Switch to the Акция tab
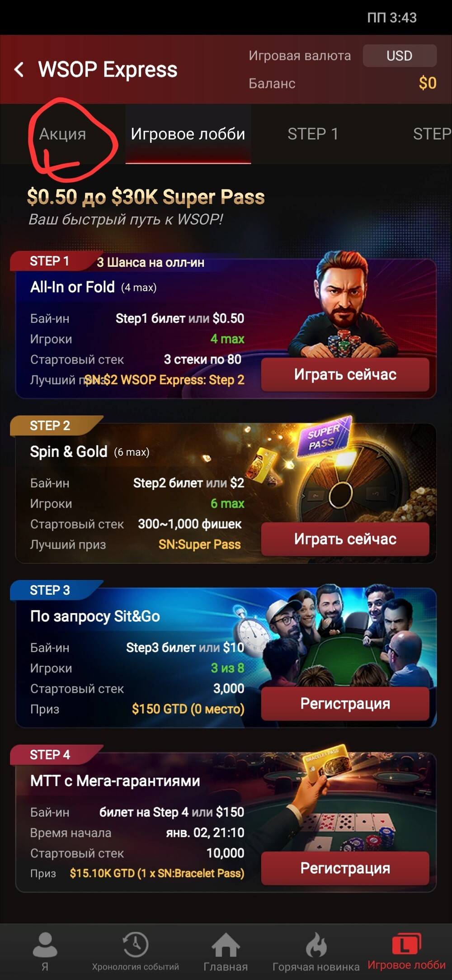 coord(62,134)
